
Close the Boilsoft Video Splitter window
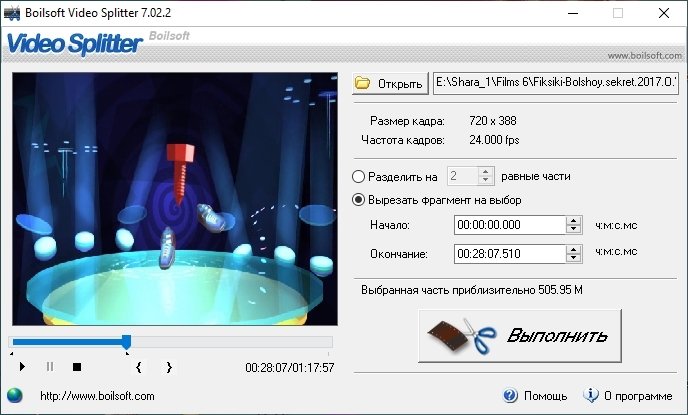[664, 13]
